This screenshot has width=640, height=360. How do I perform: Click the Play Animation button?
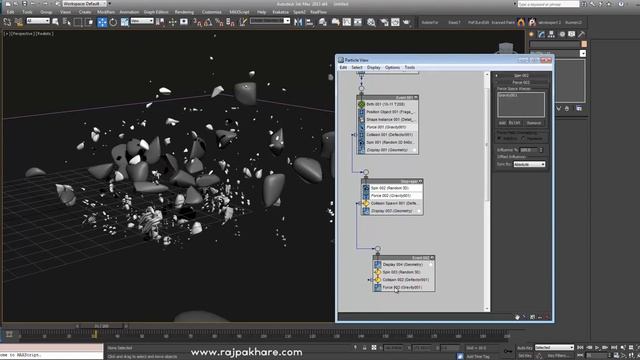[x=597, y=348]
